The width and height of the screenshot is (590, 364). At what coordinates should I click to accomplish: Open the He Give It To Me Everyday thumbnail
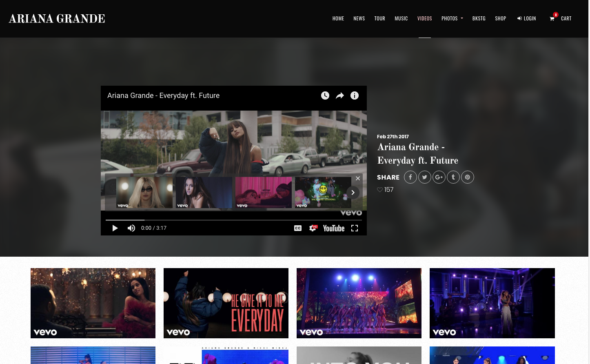226,303
